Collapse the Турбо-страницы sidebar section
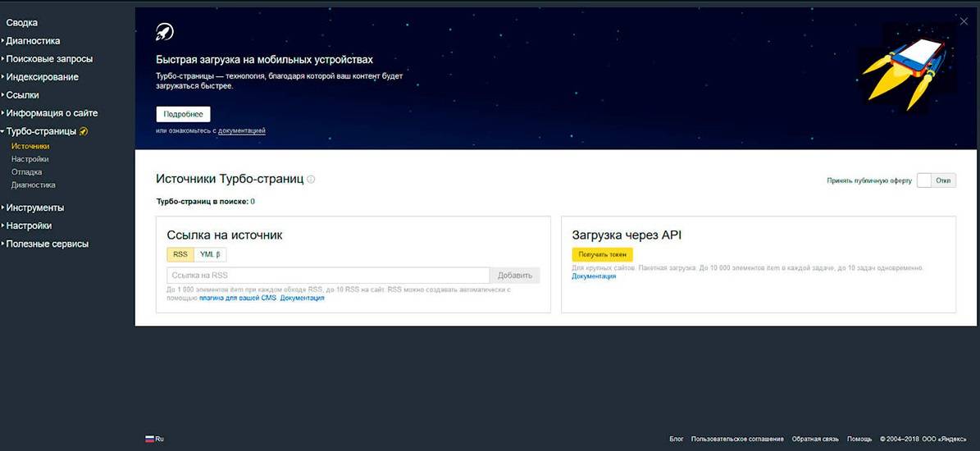 pos(41,131)
